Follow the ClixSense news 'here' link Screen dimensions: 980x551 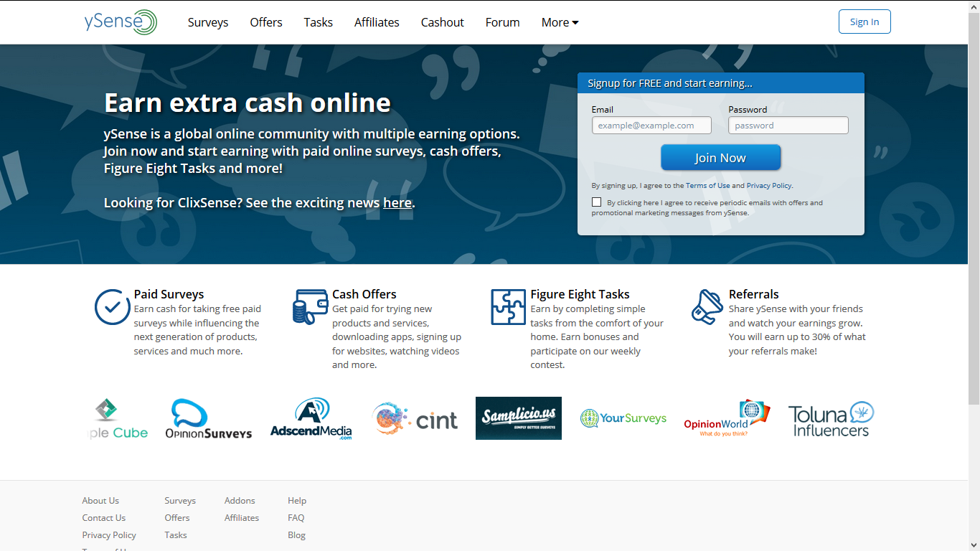(x=397, y=203)
